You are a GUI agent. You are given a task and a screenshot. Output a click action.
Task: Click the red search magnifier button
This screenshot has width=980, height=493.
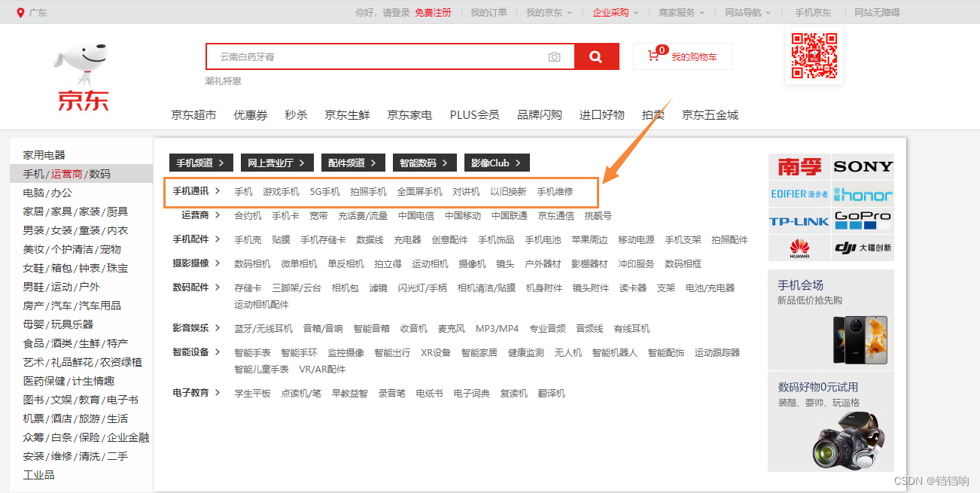[x=596, y=56]
